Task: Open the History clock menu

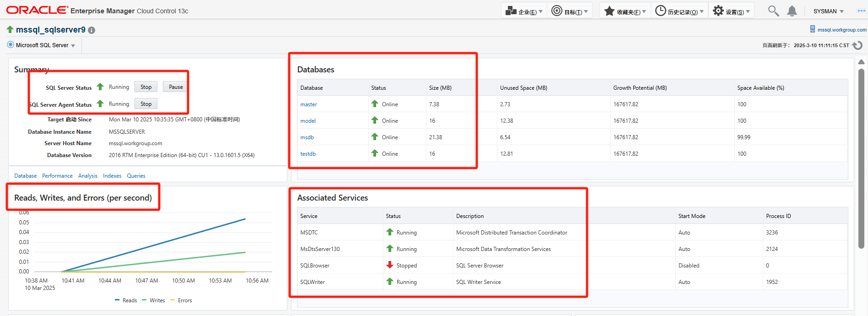Action: [679, 11]
